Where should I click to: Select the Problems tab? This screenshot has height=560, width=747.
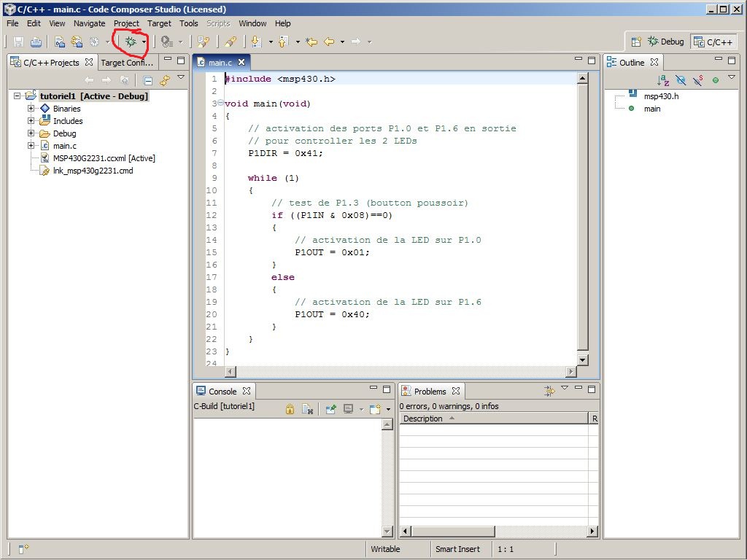(430, 392)
